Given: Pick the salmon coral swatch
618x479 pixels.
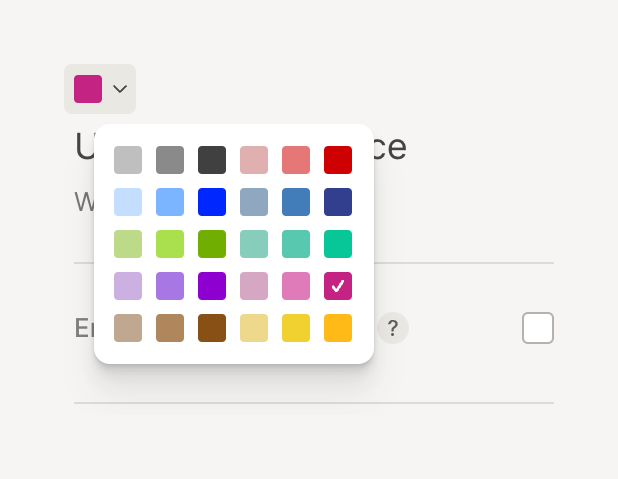Looking at the screenshot, I should coord(296,160).
